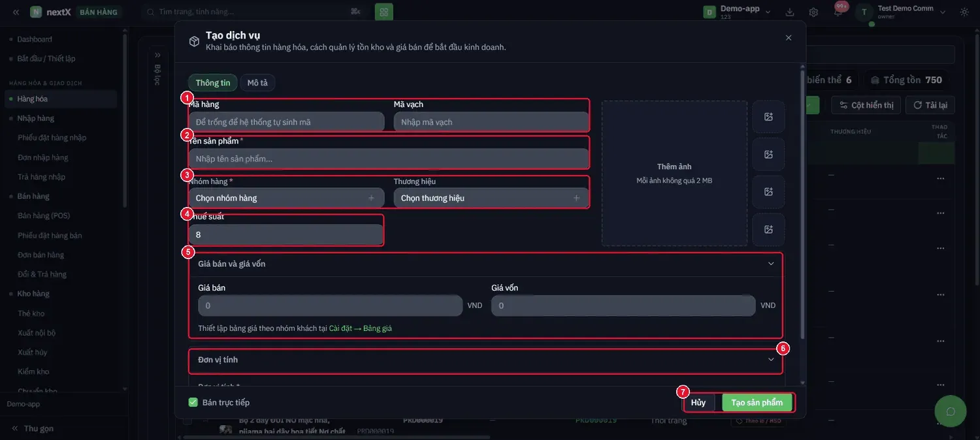
Task: Click the user avatar labeled T
Action: point(864,12)
